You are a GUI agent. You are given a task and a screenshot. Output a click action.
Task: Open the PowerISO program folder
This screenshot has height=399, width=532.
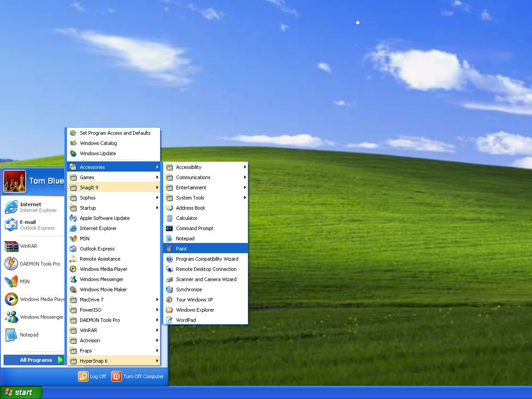(x=113, y=310)
